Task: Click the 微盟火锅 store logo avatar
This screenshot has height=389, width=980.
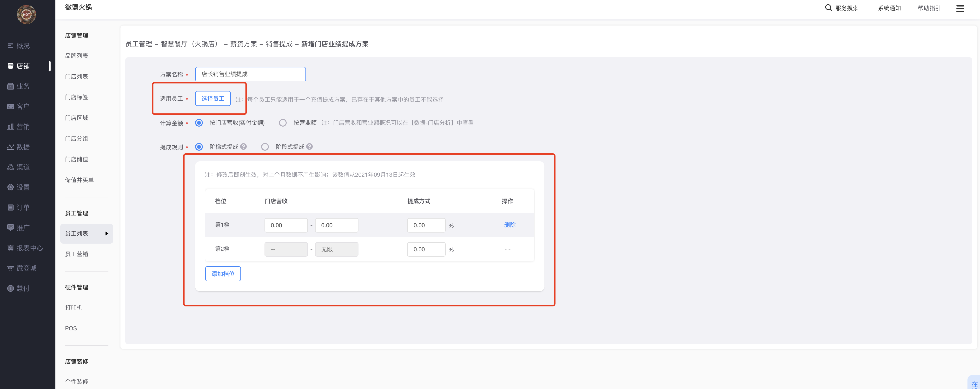Action: point(26,14)
